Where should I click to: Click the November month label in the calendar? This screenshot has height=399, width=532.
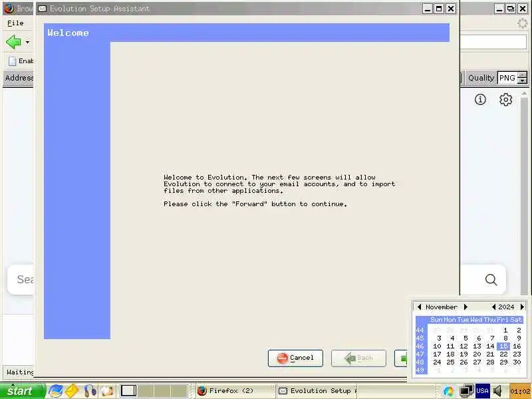(442, 307)
